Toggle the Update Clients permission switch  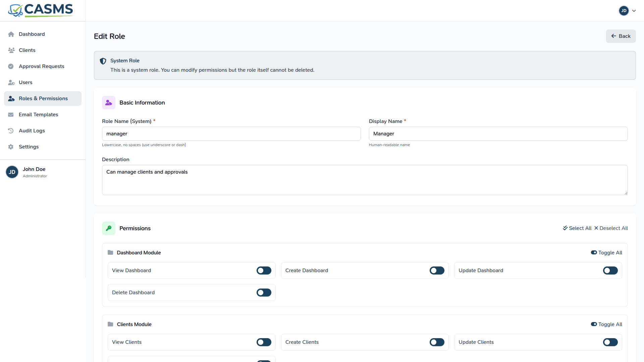click(x=610, y=342)
